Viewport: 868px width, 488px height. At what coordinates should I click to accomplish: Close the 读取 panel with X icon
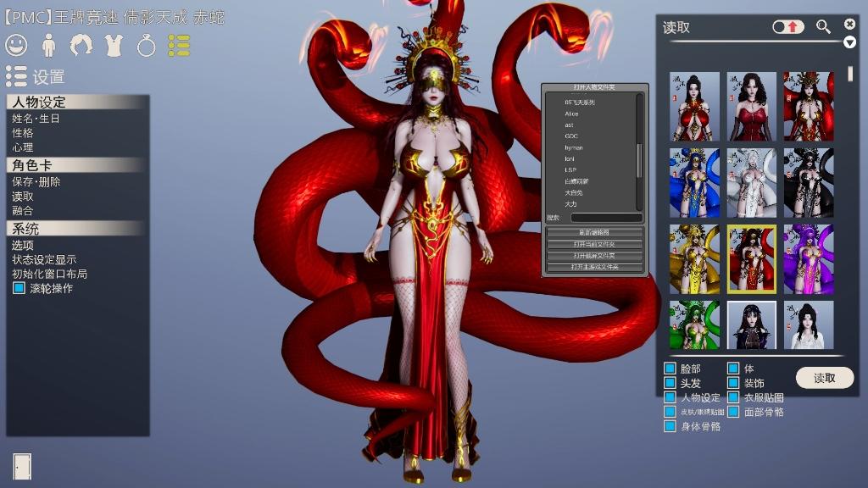coord(849,24)
